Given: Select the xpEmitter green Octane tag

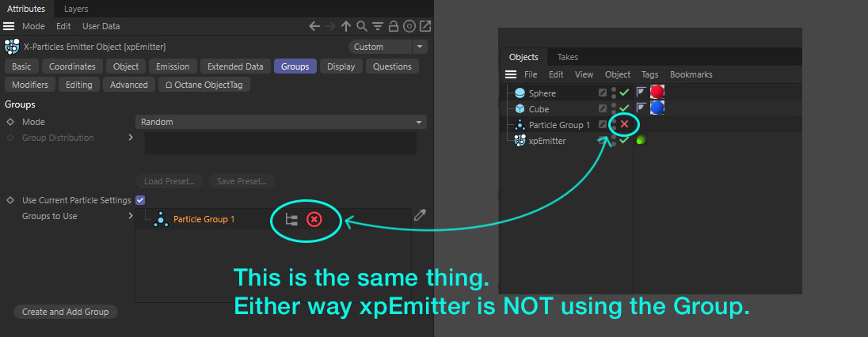Looking at the screenshot, I should pos(641,141).
